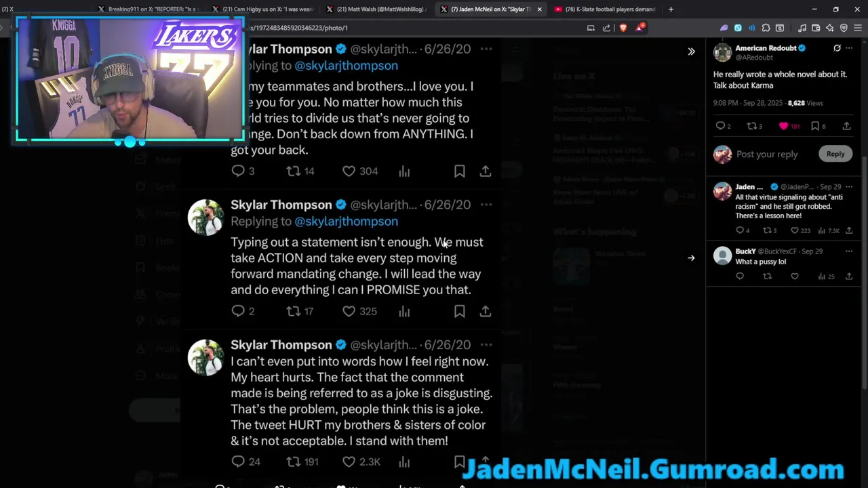Image resolution: width=868 pixels, height=488 pixels.
Task: Like the 'Typing out a statement' tweet
Action: point(349,311)
